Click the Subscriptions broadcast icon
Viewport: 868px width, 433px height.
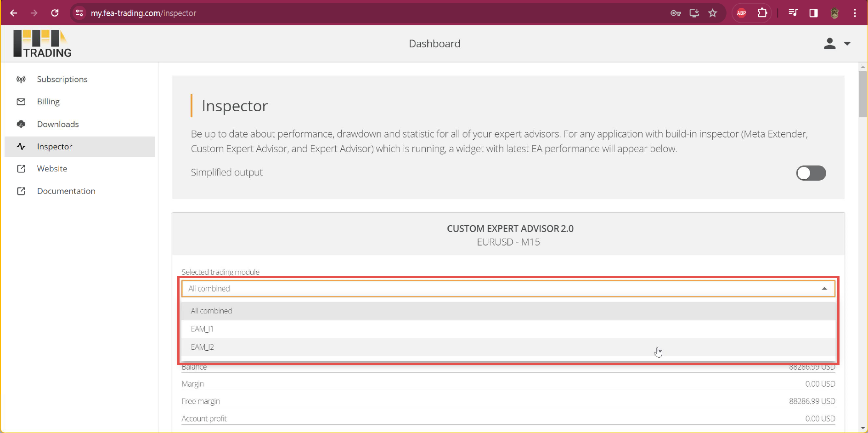coord(21,80)
